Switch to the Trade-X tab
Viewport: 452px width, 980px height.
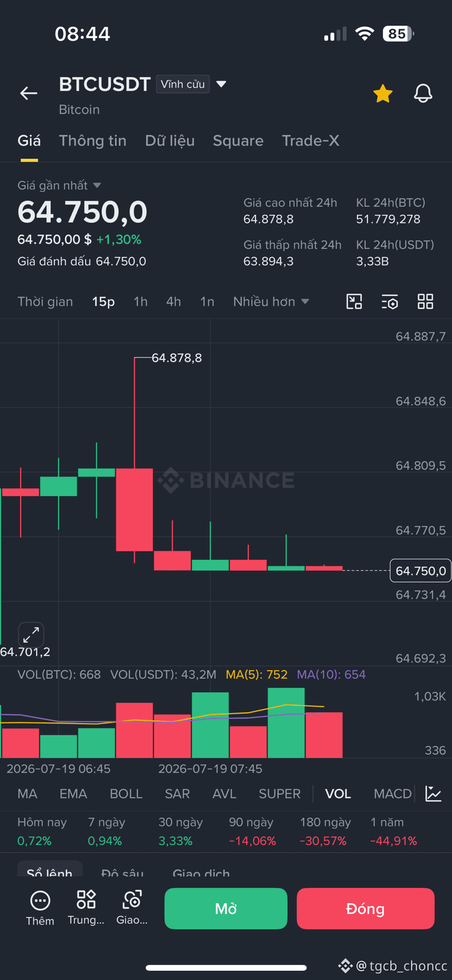[311, 141]
